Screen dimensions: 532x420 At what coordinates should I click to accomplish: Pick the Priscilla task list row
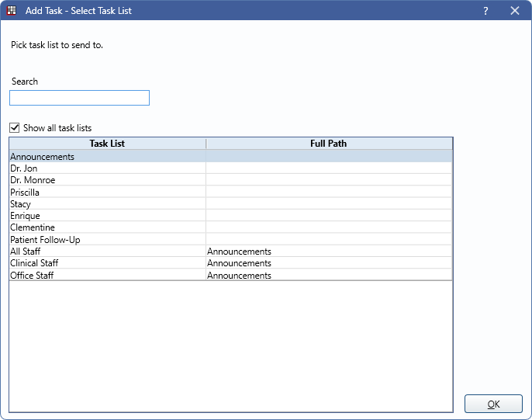coord(25,193)
